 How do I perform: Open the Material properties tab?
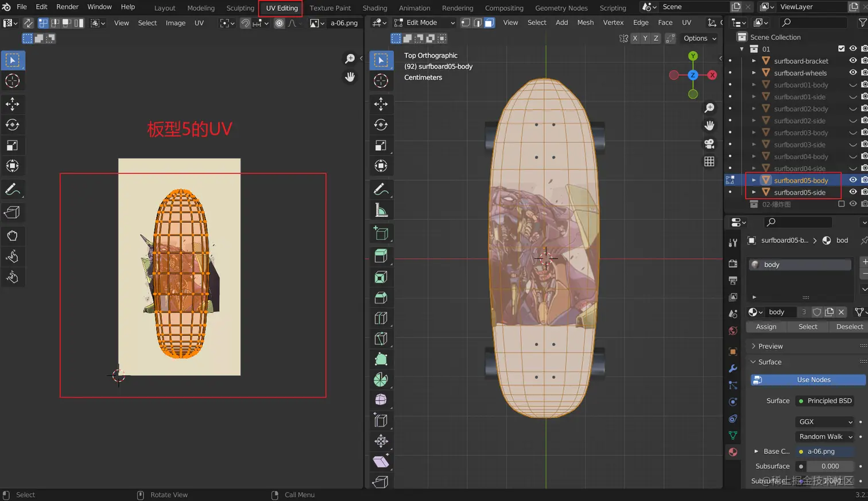tap(733, 452)
